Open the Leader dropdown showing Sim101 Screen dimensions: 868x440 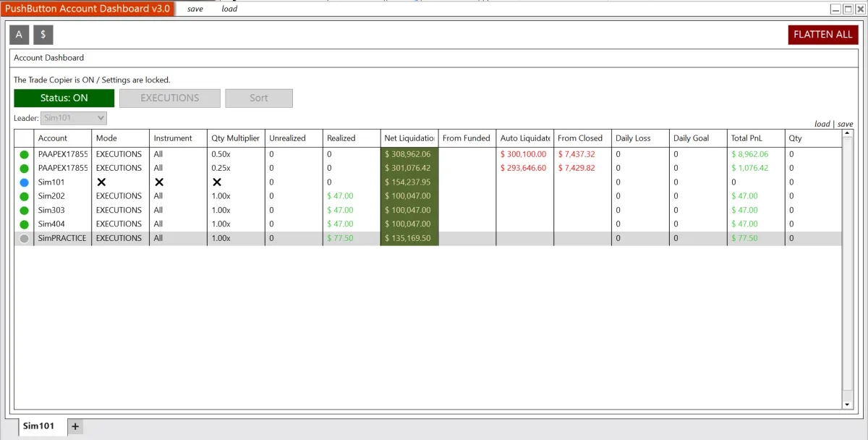(x=74, y=118)
